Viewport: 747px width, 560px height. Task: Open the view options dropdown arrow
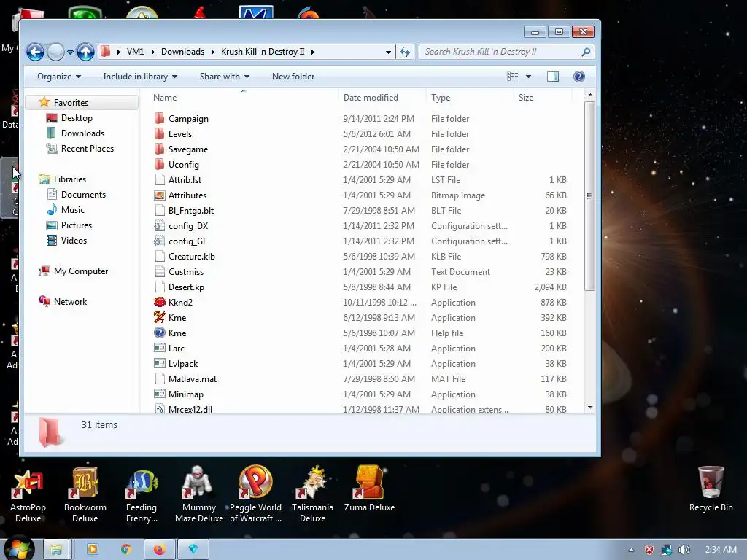[x=528, y=76]
